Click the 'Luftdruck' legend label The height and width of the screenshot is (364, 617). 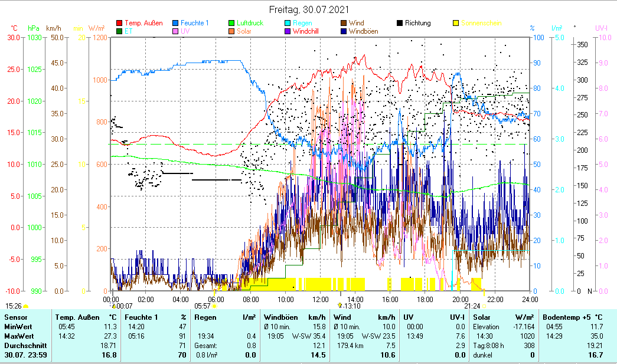(250, 23)
